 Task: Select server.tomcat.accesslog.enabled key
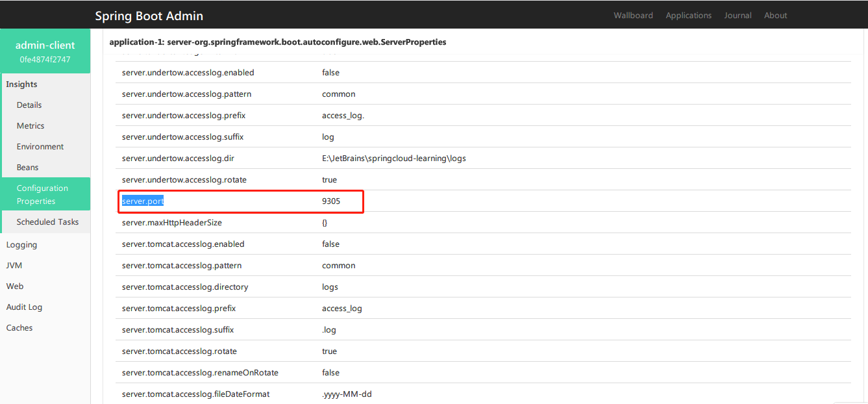pyautogui.click(x=183, y=244)
